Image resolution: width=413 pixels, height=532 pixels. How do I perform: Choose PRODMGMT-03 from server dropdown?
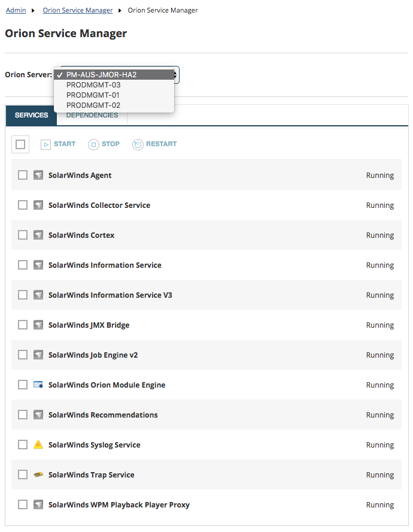[93, 85]
